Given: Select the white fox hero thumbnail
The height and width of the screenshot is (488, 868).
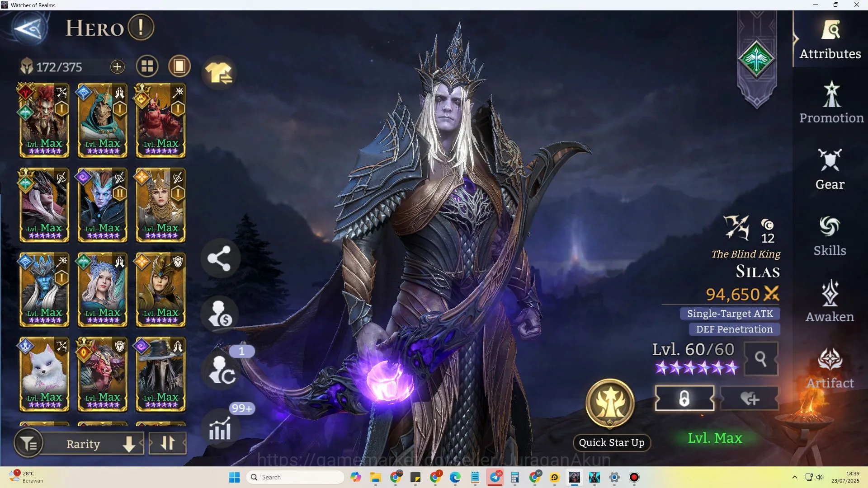Looking at the screenshot, I should tap(44, 375).
